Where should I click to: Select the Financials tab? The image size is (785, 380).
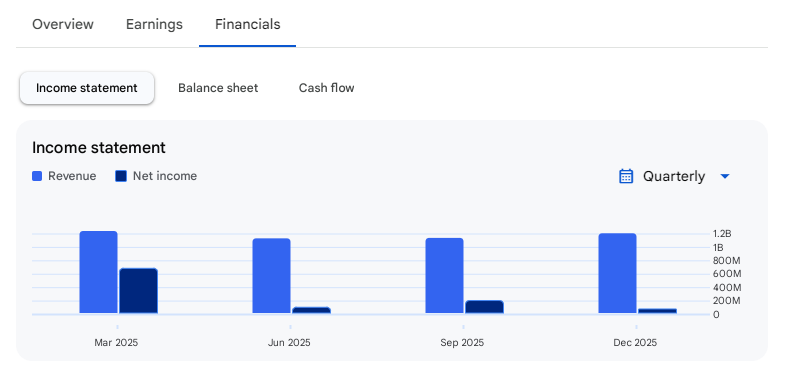click(x=247, y=24)
